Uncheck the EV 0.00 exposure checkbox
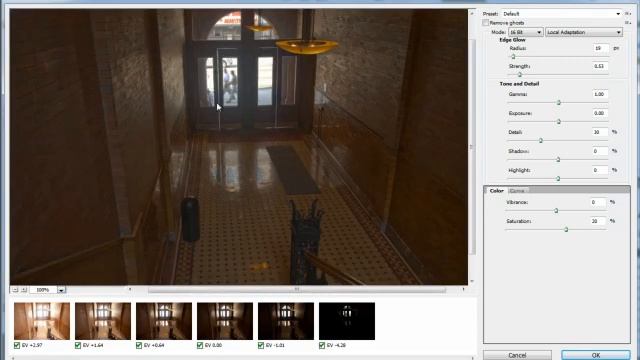This screenshot has width=640, height=360. (x=200, y=345)
